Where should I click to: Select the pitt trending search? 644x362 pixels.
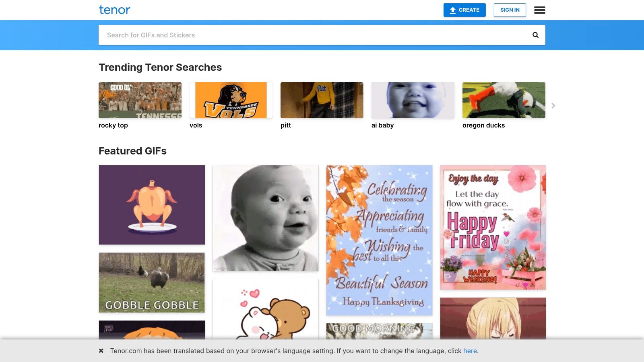(322, 101)
